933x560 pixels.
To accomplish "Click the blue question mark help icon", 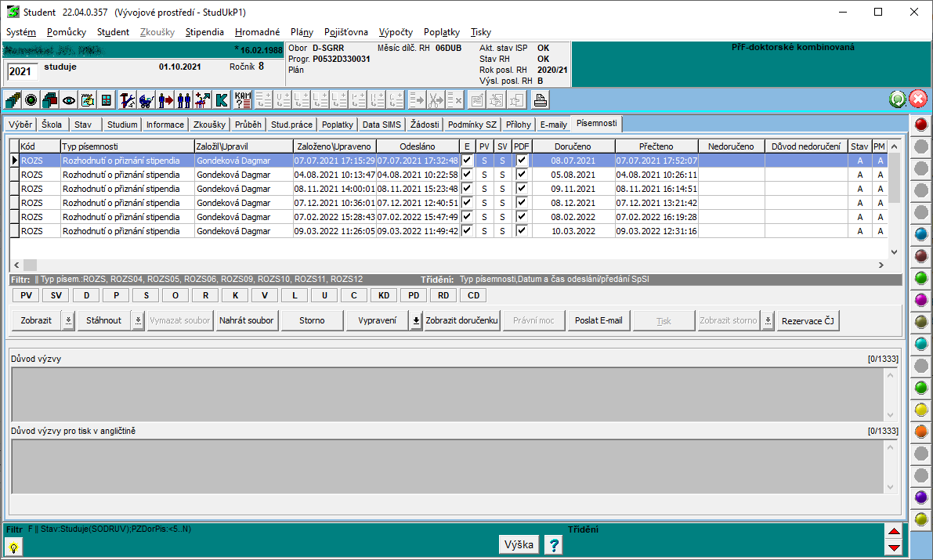I will (553, 545).
